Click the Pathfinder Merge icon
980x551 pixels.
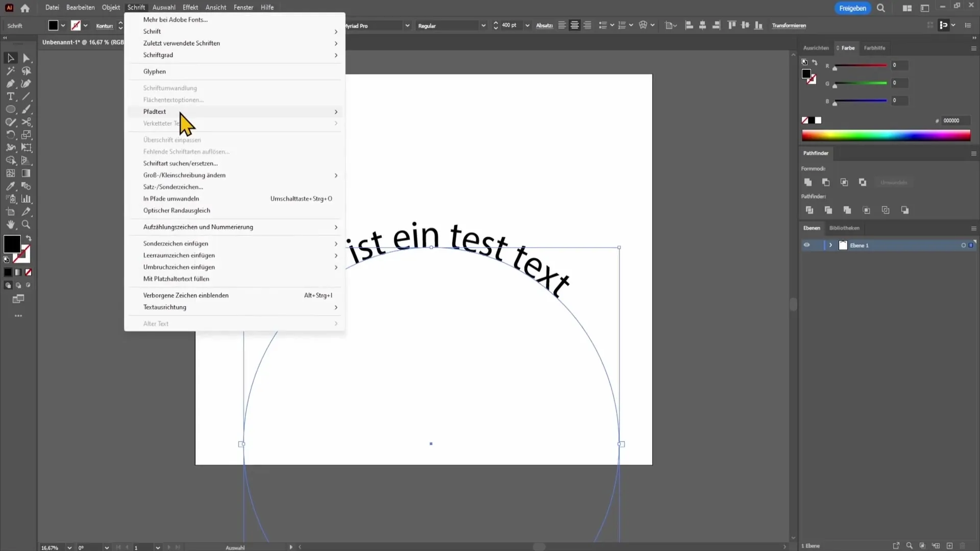pyautogui.click(x=847, y=210)
